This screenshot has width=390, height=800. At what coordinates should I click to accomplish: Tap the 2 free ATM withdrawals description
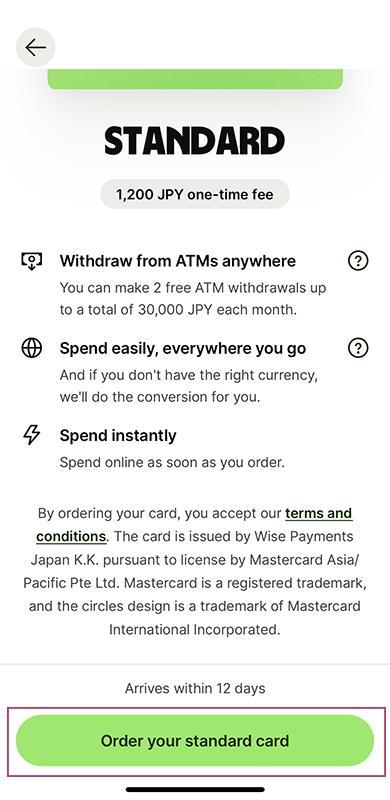pyautogui.click(x=193, y=298)
